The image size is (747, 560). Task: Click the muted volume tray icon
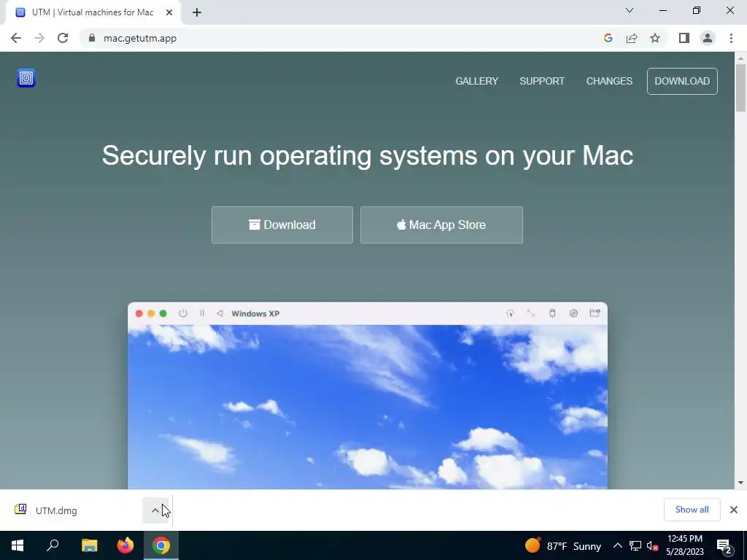[653, 545]
